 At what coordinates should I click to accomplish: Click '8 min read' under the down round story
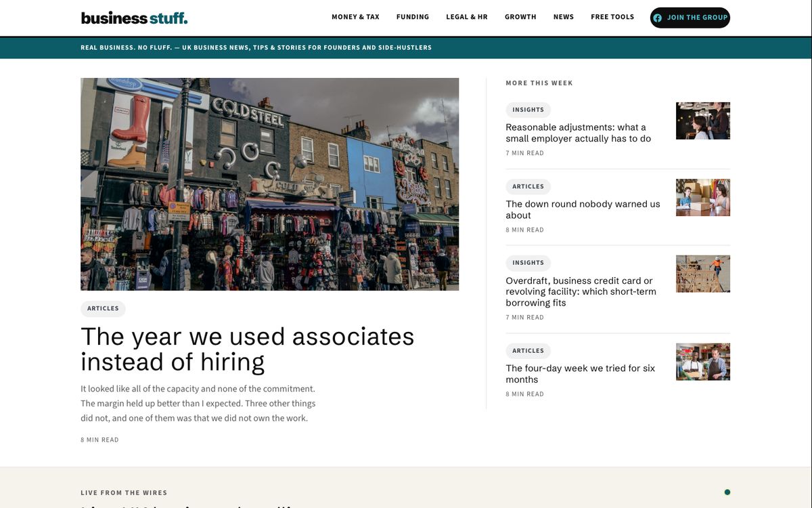click(524, 230)
